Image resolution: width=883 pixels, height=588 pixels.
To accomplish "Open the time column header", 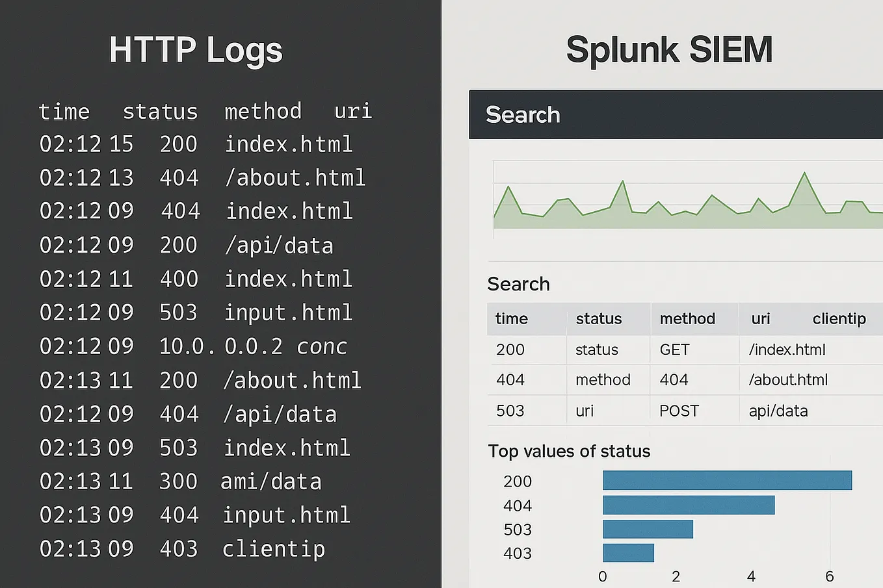I will [x=511, y=318].
